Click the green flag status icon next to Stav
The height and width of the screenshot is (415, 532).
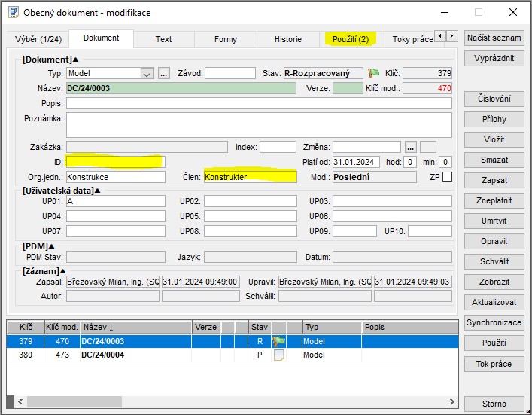373,73
